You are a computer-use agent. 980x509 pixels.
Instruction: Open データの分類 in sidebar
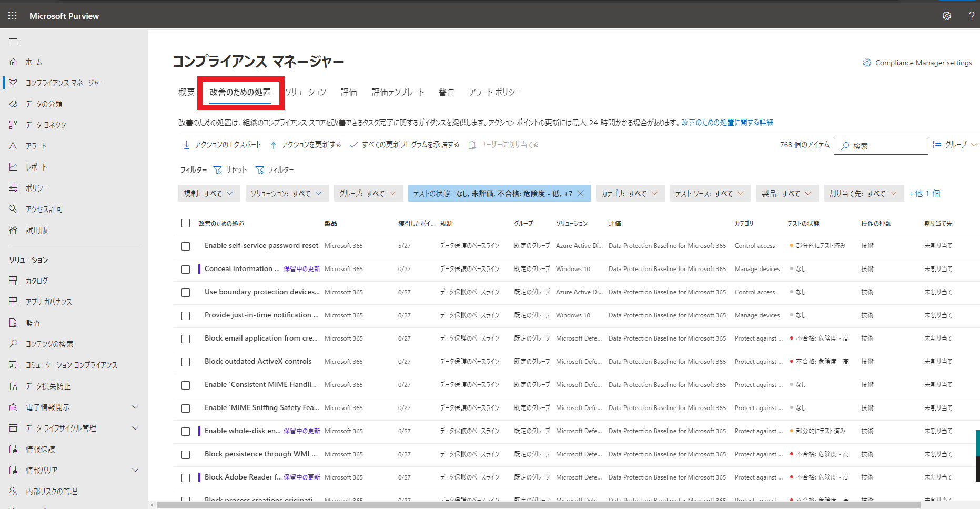pyautogui.click(x=44, y=104)
